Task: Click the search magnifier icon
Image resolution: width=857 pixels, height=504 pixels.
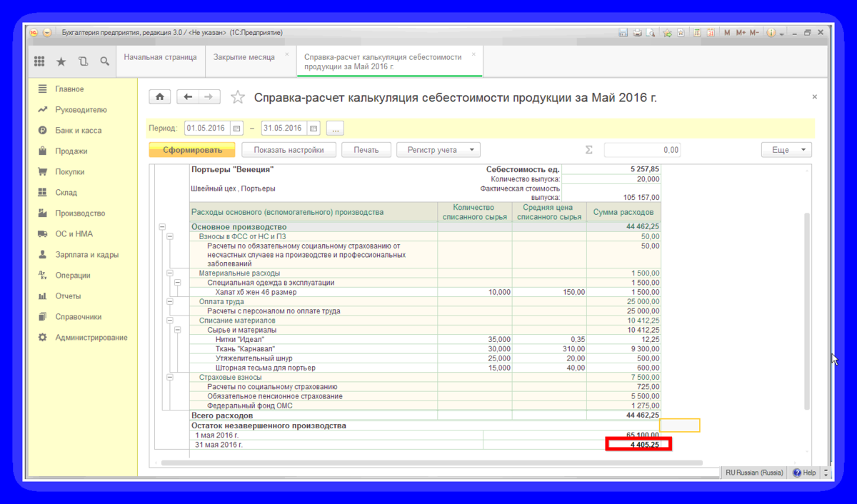Action: 104,61
